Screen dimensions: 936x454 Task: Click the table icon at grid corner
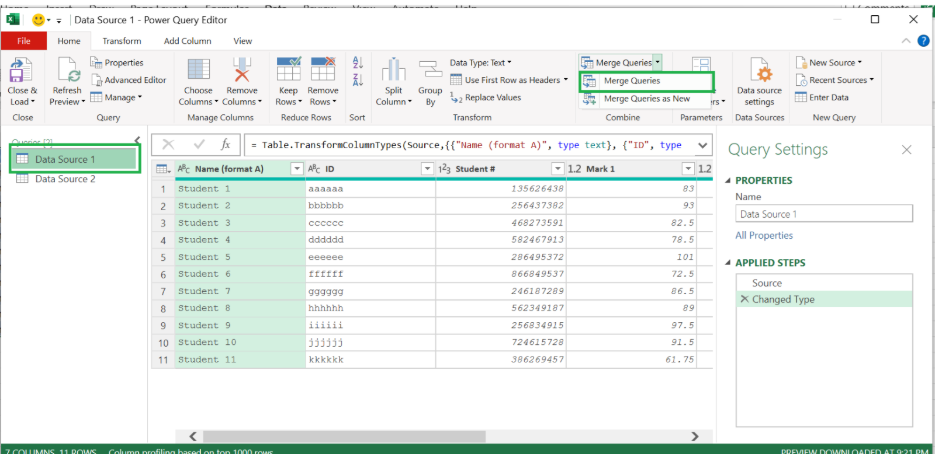162,169
